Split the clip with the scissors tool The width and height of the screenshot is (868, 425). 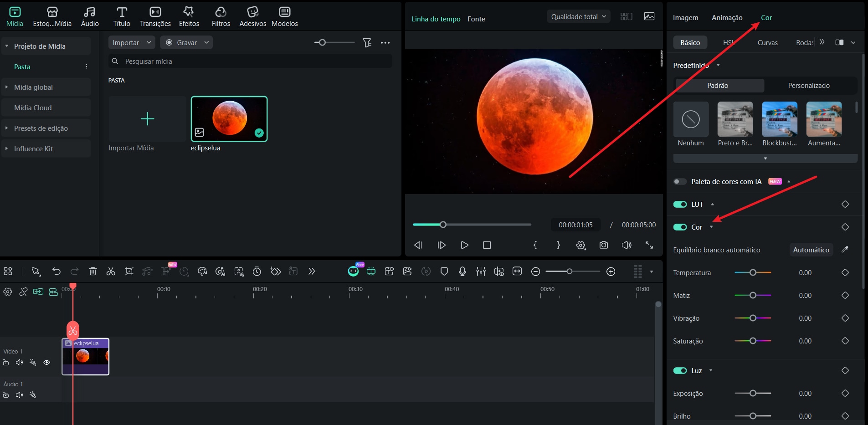(111, 271)
